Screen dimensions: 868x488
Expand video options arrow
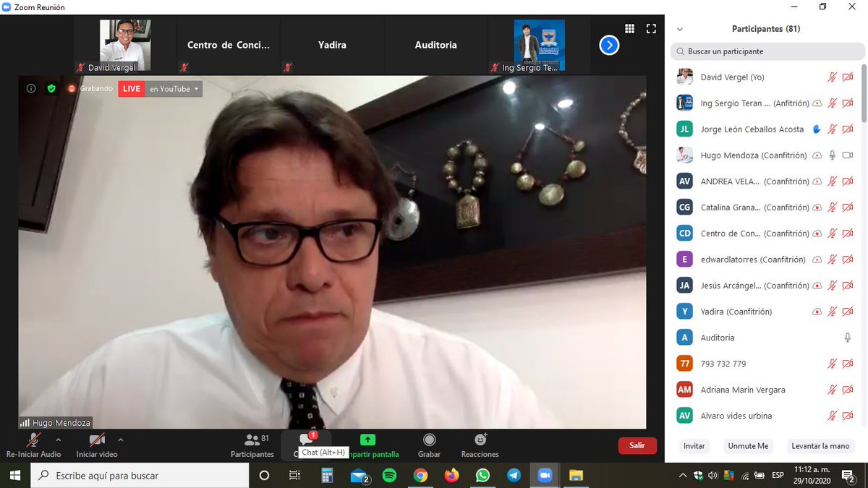tap(120, 440)
